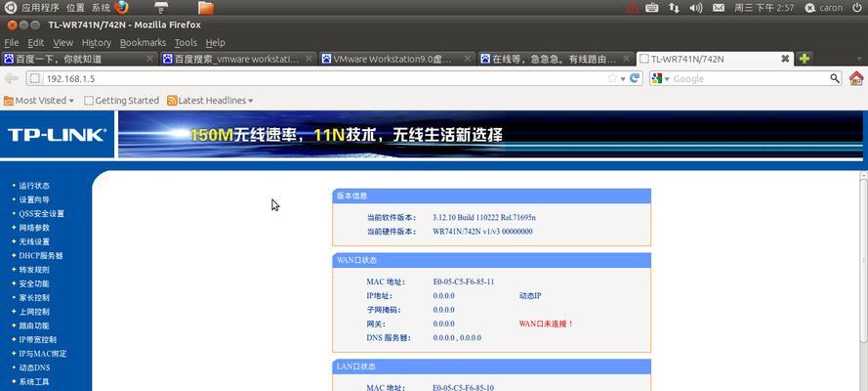Open the file manager folder icon in the panel
868x391 pixels.
[205, 7]
